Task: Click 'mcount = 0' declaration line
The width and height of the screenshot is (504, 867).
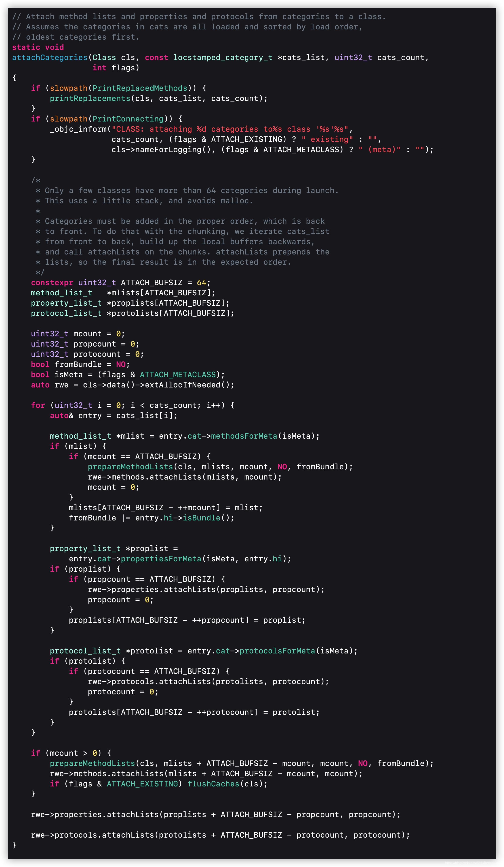Action: (78, 334)
